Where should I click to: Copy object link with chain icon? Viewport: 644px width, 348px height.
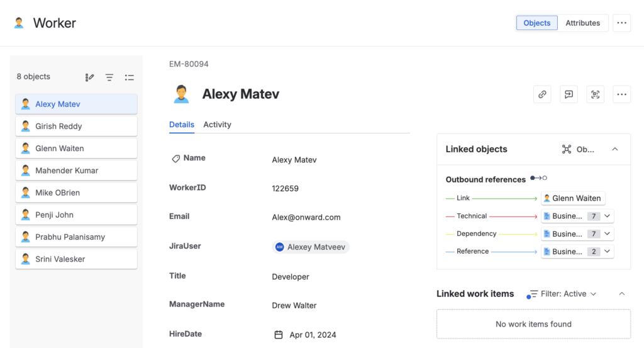(542, 94)
